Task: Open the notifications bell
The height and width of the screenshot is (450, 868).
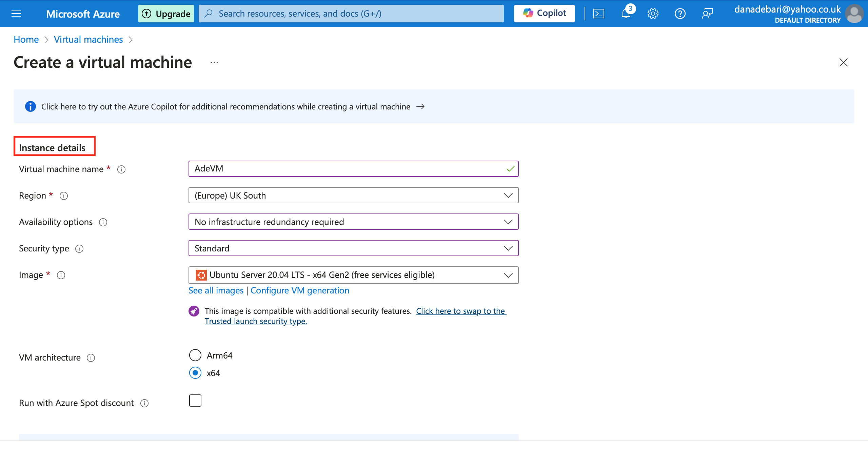Action: 626,14
